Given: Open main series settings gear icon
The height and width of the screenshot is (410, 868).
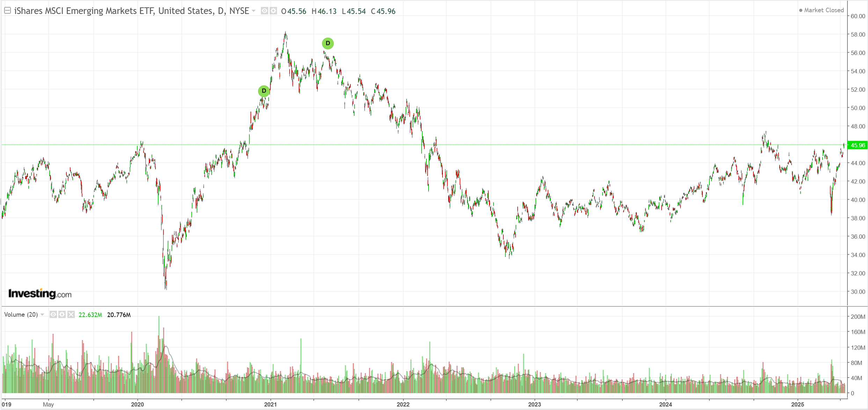Looking at the screenshot, I should 273,11.
